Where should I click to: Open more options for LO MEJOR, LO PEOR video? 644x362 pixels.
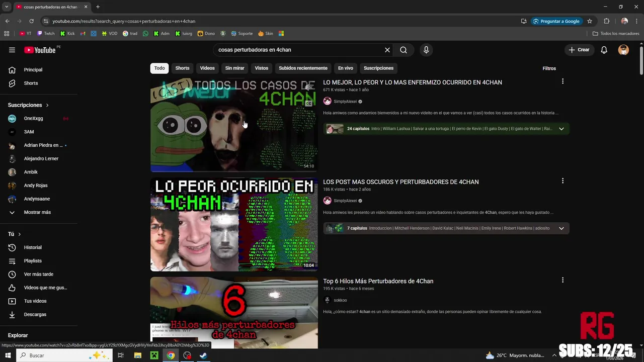tap(562, 81)
